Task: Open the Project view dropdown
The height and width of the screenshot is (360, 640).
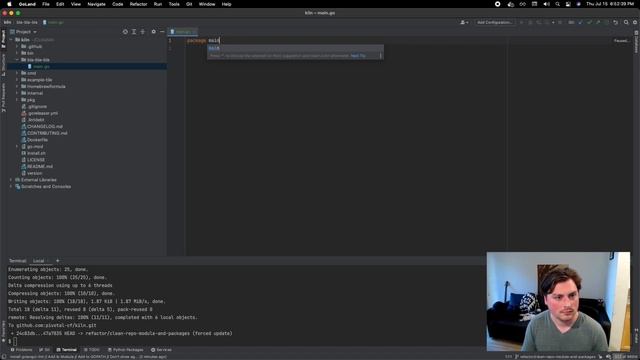Action: pyautogui.click(x=26, y=32)
